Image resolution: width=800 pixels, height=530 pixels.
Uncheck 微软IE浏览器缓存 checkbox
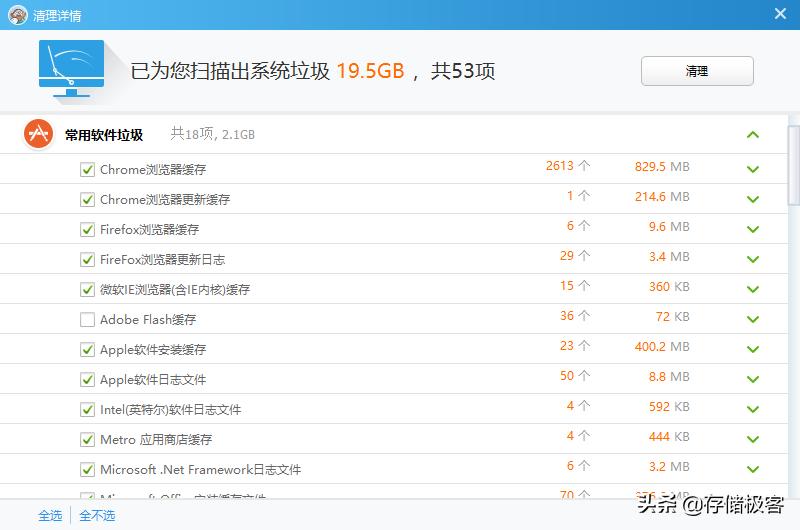point(87,290)
